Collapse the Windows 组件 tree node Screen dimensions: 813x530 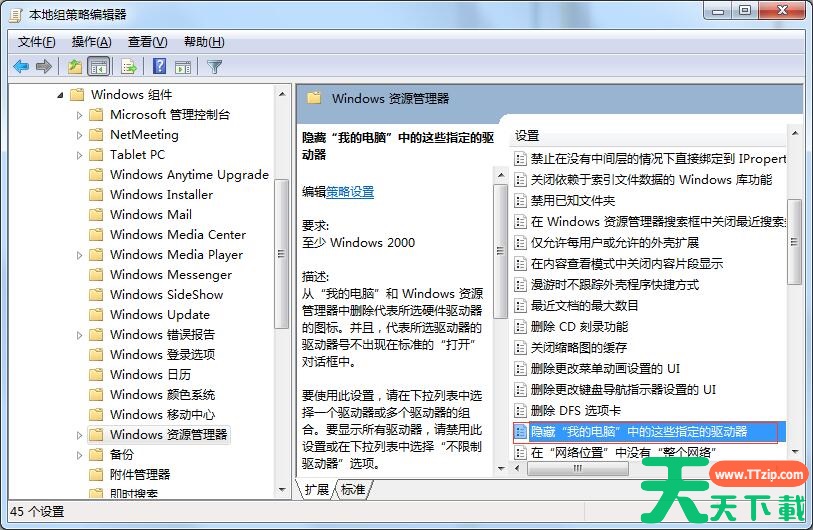point(60,95)
